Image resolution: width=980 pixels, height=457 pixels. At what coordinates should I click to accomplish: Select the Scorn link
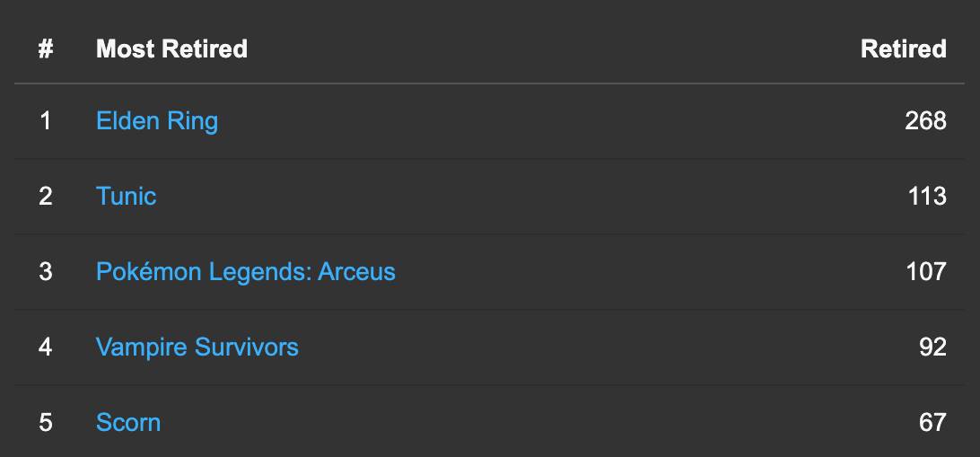tap(128, 422)
